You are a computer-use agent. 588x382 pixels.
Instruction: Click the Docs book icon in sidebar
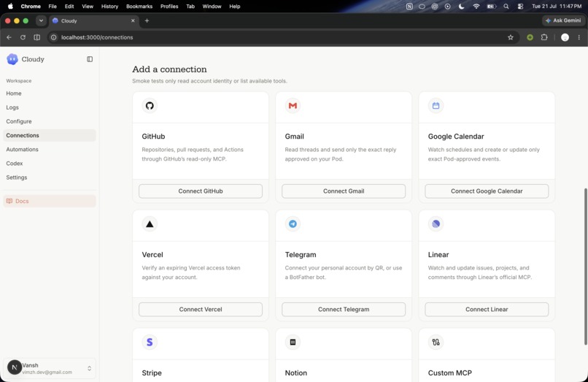[x=9, y=201]
